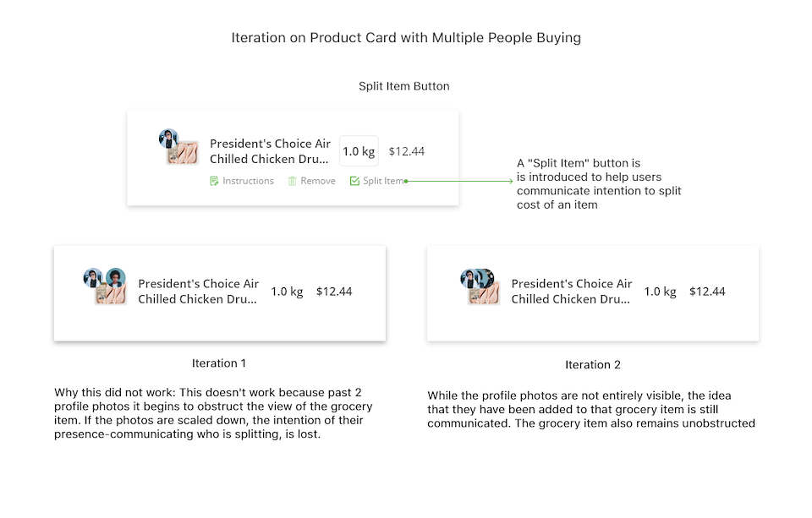Click chicken product thumbnail in Iteration 1 card
812x518 pixels.
111,294
